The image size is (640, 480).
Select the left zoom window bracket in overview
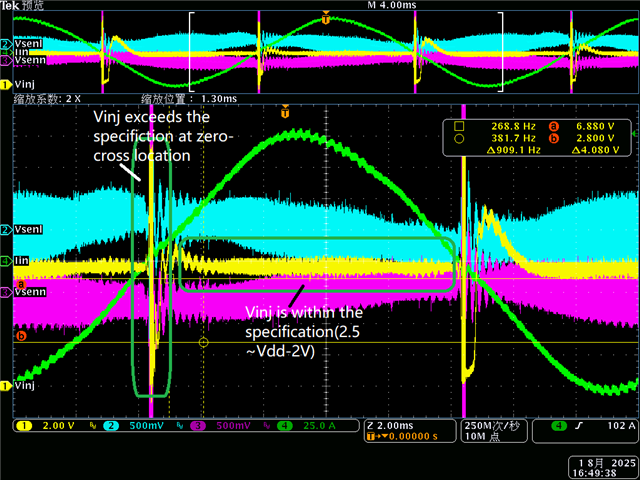(x=191, y=52)
